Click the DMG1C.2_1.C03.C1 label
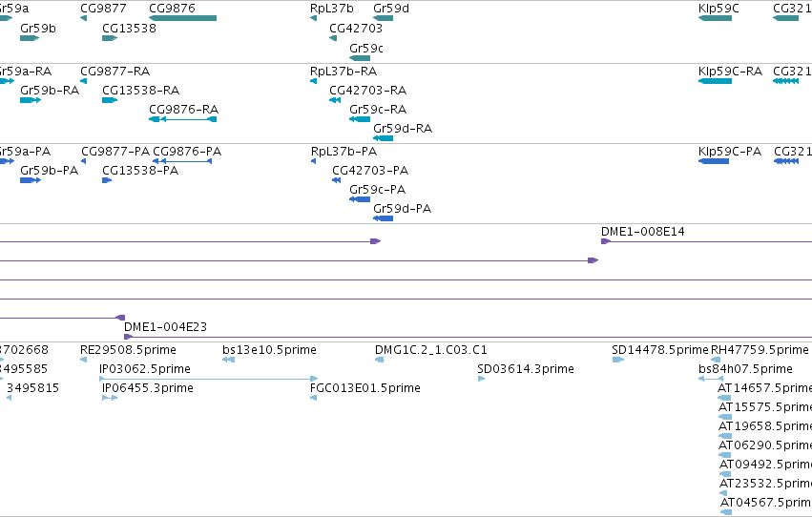 coord(431,350)
